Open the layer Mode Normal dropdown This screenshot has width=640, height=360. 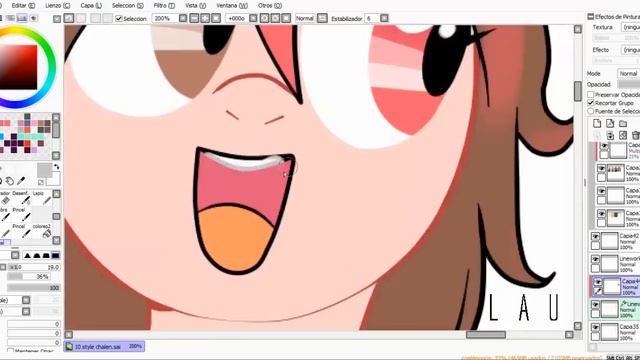(629, 73)
